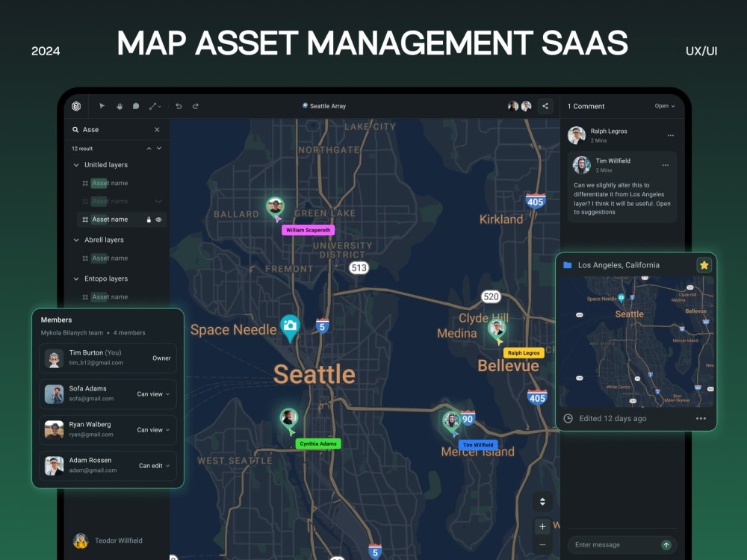
Task: Click the folder icon on Los Angeles card
Action: point(568,265)
